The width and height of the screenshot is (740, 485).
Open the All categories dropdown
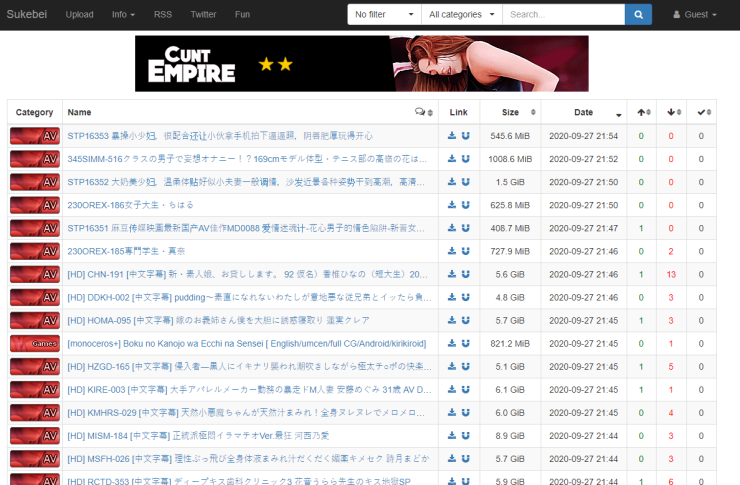pos(462,15)
